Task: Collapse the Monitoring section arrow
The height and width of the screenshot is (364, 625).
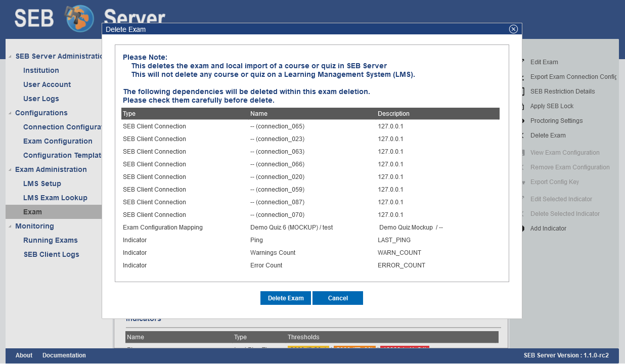Action: point(10,226)
